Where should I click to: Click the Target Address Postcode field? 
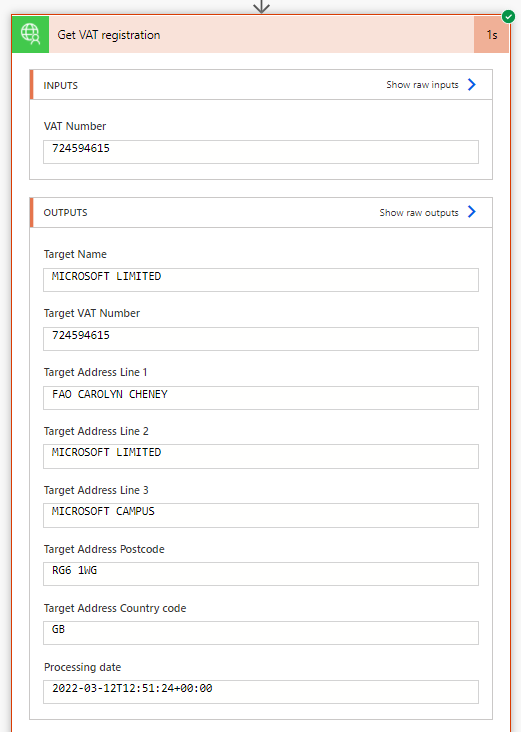click(x=261, y=574)
